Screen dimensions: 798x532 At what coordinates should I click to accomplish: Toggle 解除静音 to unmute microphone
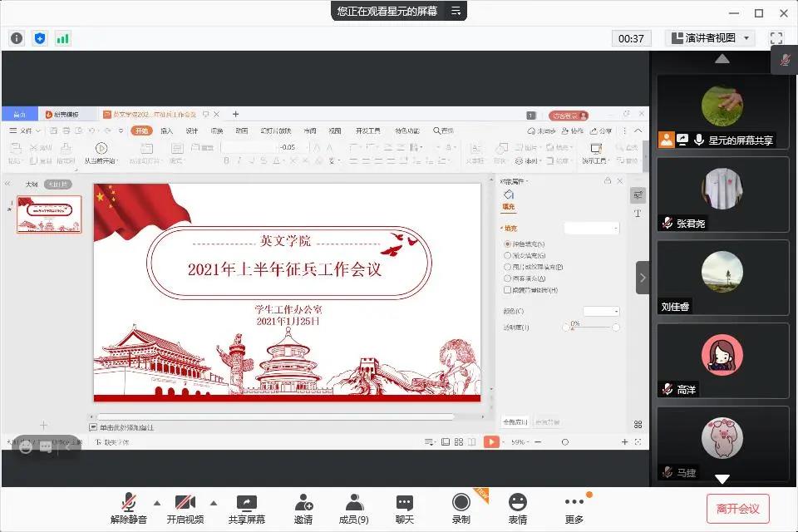[129, 509]
